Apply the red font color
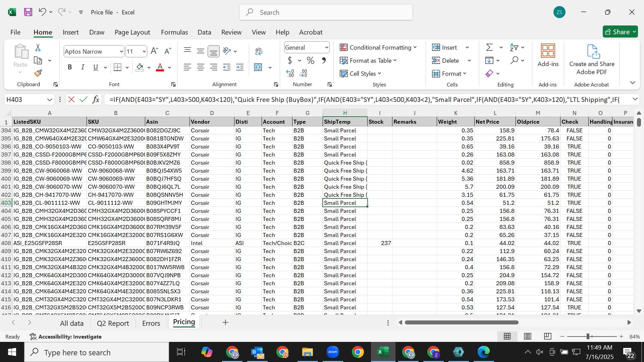644x362 pixels. 160,67
